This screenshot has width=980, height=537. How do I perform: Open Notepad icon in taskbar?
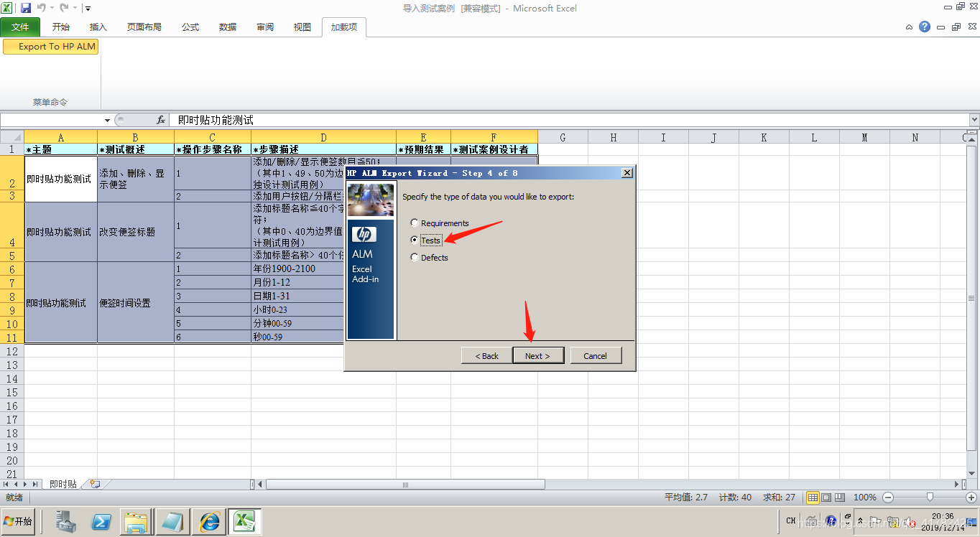pyautogui.click(x=172, y=522)
